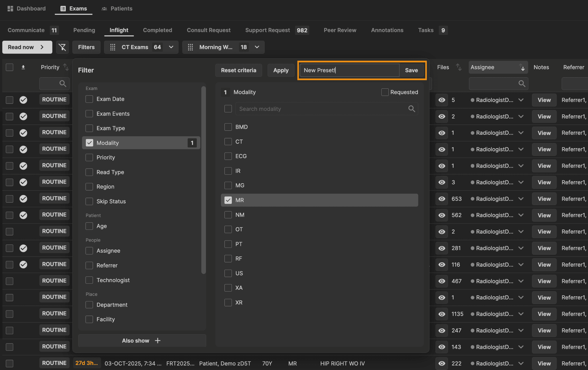Click the clear filters funnel icon
The width and height of the screenshot is (588, 370).
pos(62,47)
